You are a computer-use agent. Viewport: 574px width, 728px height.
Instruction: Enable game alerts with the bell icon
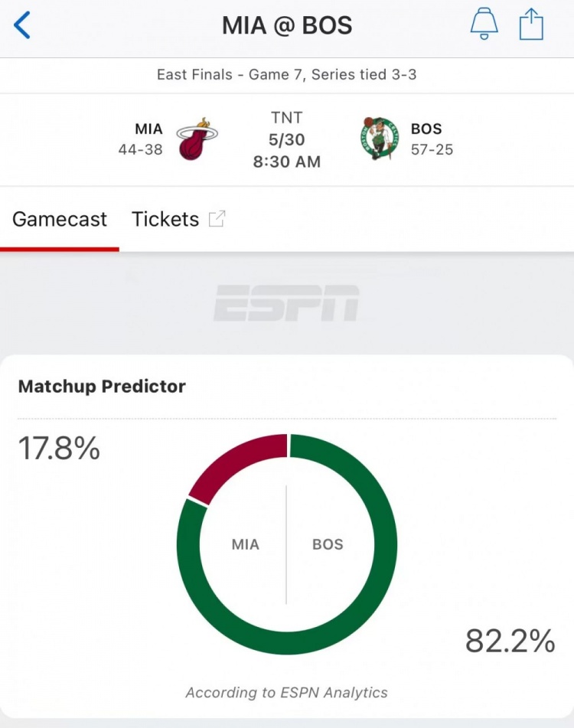484,24
